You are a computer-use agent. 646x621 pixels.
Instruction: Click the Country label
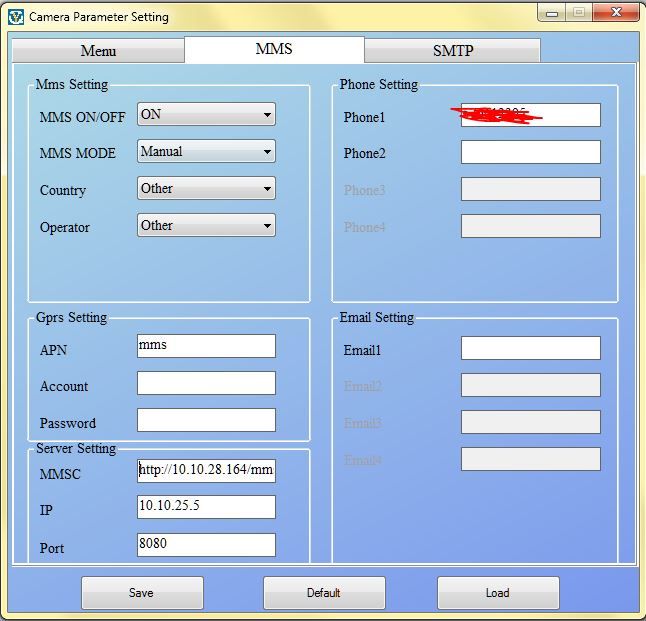click(63, 190)
